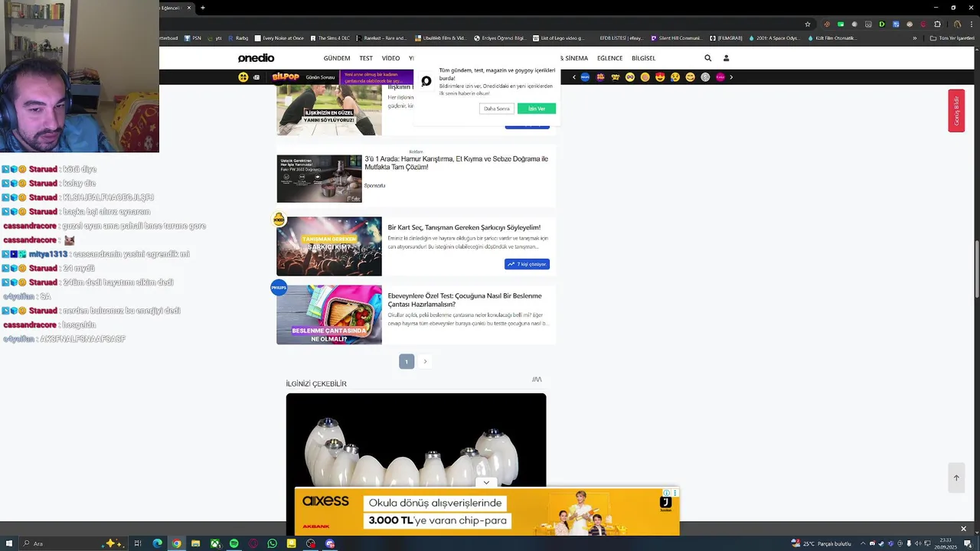The height and width of the screenshot is (551, 980).
Task: Open File Explorer from the taskbar
Action: click(195, 543)
